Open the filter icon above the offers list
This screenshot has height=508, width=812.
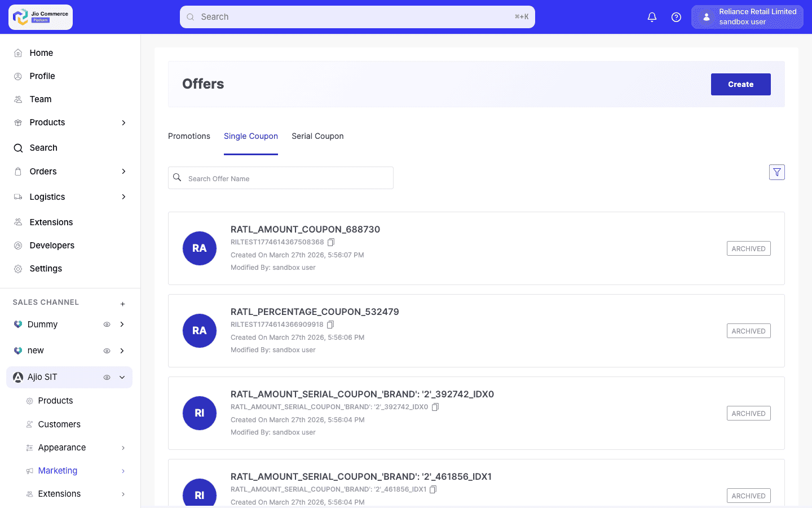[x=777, y=172]
